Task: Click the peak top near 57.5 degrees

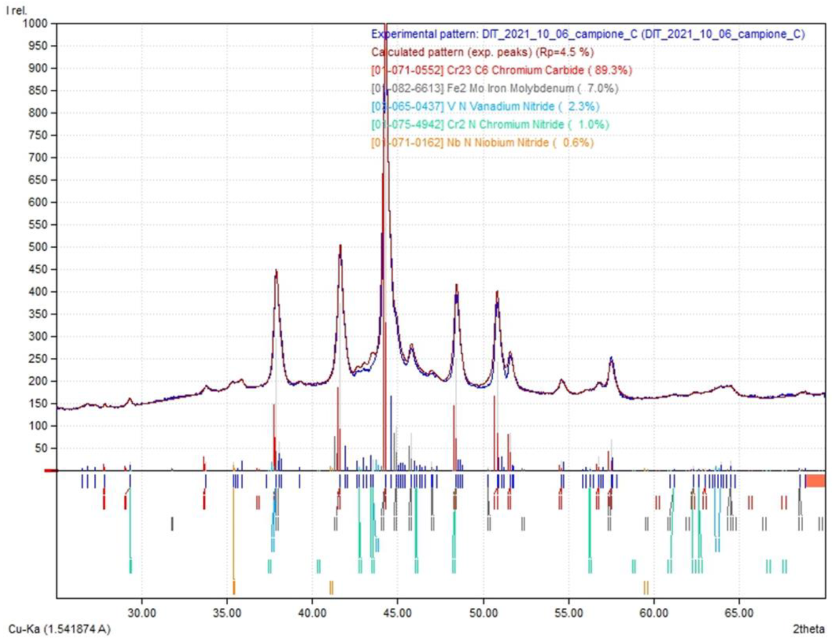Action: [611, 358]
